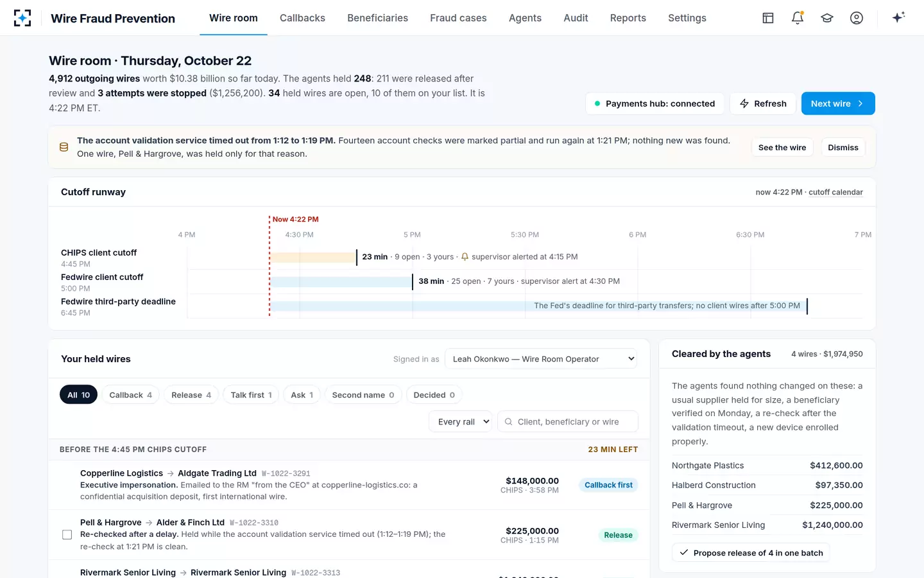Open the notifications bell
This screenshot has height=578, width=924.
tap(798, 18)
